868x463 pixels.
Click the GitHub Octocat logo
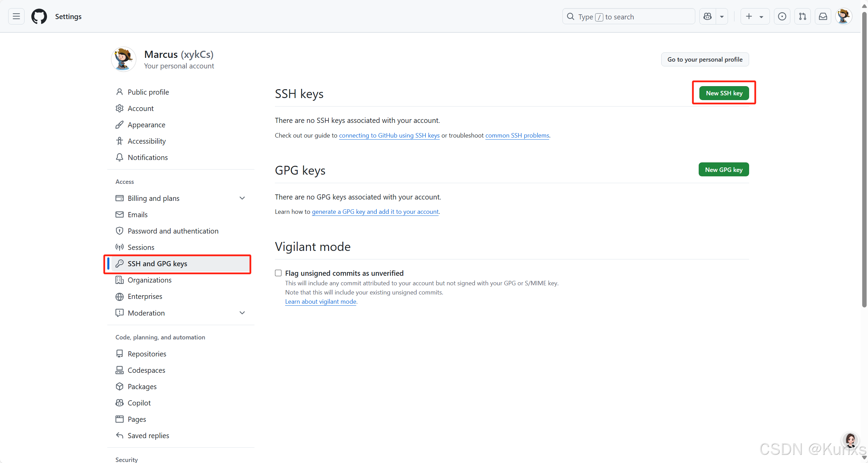click(39, 16)
